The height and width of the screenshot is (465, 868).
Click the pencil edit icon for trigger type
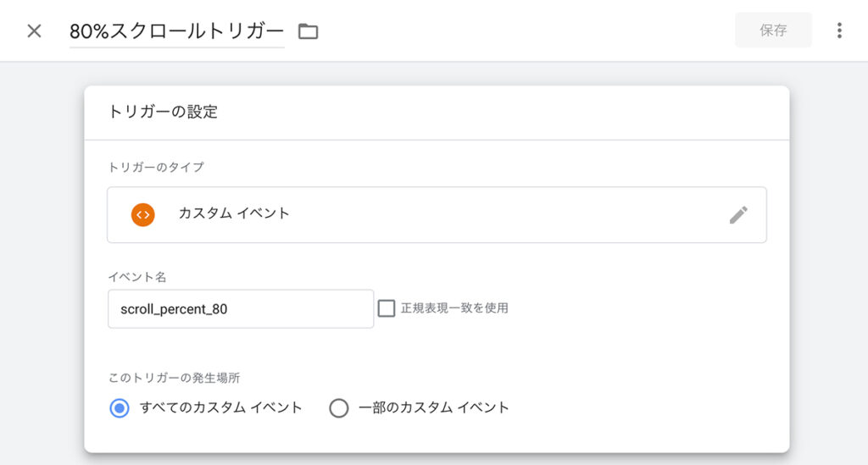click(x=738, y=214)
